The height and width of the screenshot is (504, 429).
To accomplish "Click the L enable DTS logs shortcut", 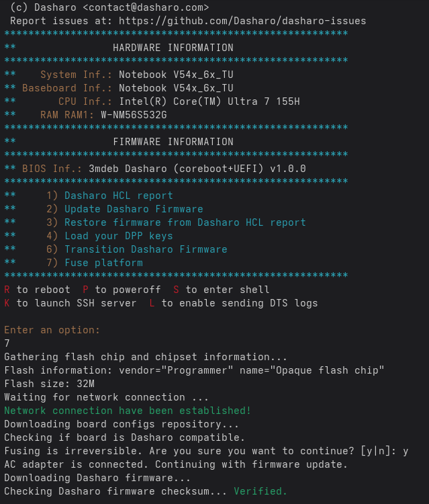I will click(x=152, y=303).
